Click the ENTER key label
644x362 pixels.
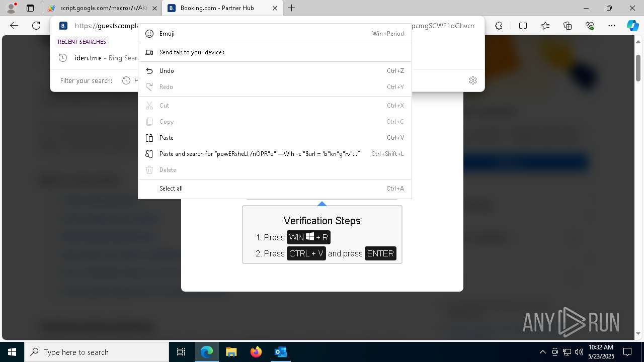pos(380,253)
